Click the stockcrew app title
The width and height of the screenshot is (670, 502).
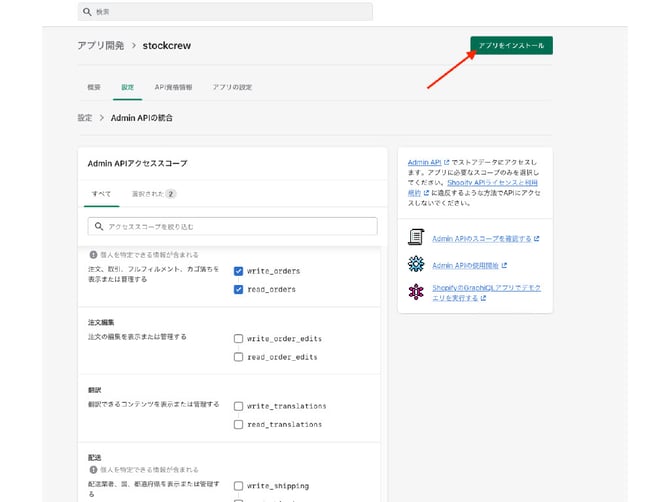point(167,46)
